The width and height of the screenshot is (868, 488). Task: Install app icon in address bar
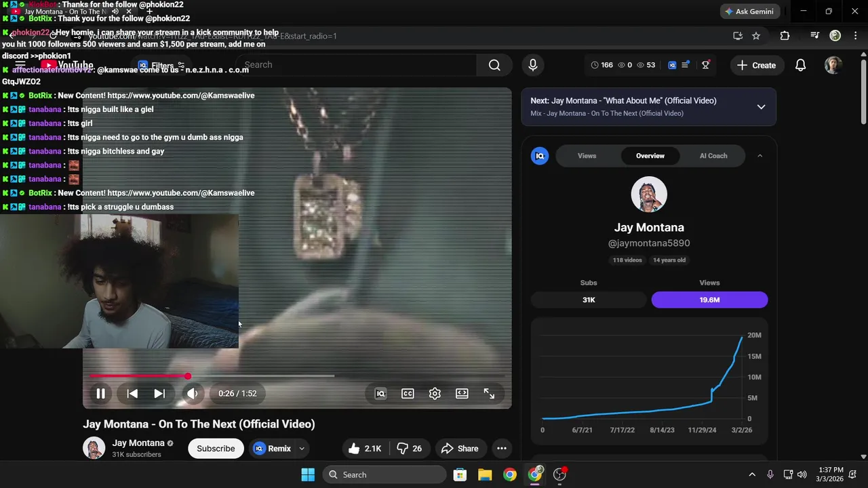tap(738, 36)
